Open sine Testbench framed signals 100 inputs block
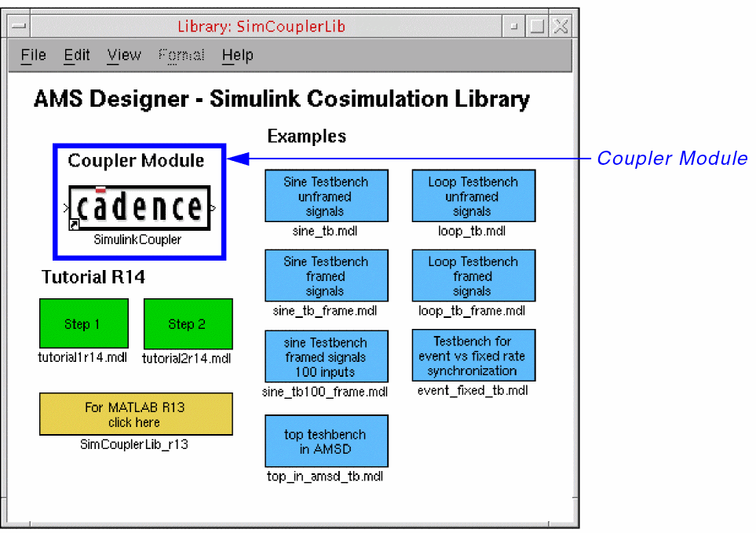 click(x=327, y=356)
